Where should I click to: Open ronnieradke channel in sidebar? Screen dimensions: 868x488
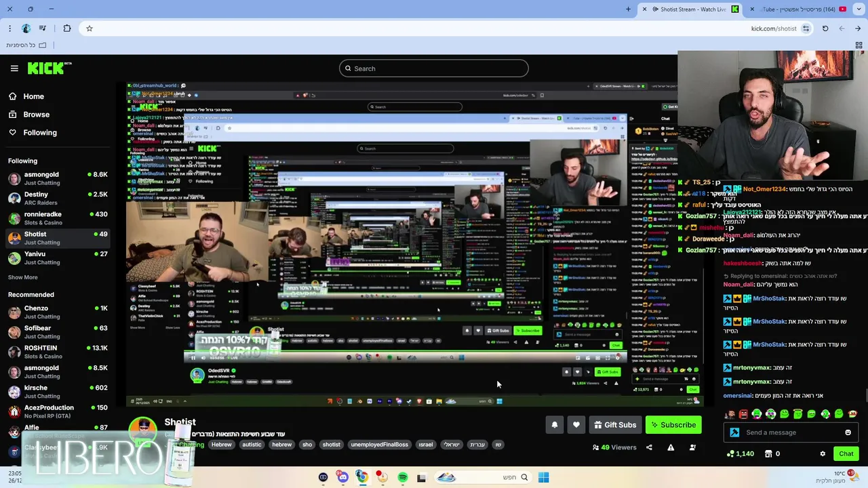58,218
